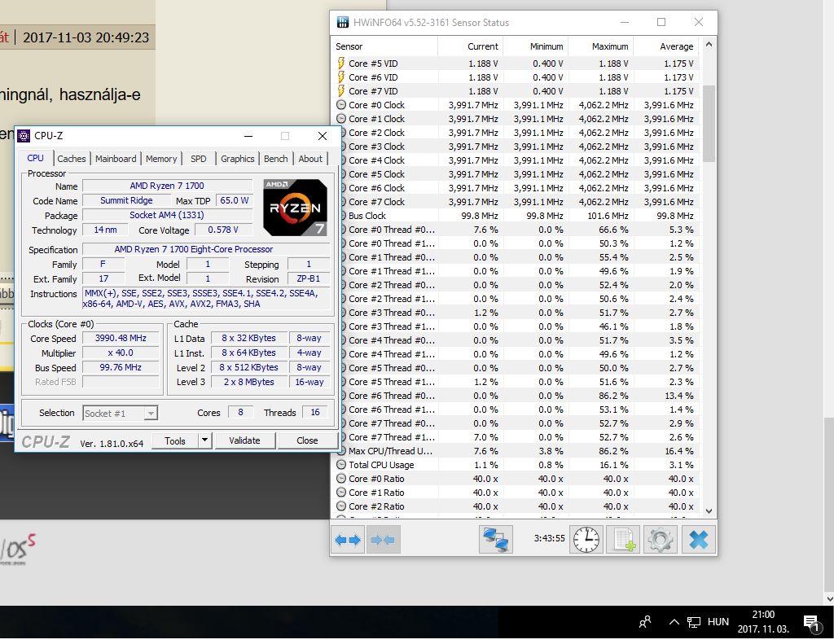Click the lightning icon beside Core #6 VID
Image resolution: width=834 pixels, height=644 pixels.
point(341,77)
